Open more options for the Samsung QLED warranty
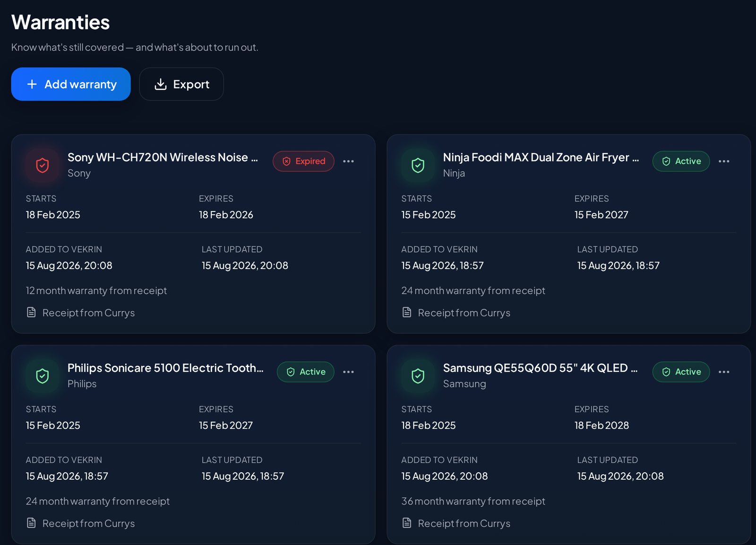The width and height of the screenshot is (756, 545). [x=724, y=372]
